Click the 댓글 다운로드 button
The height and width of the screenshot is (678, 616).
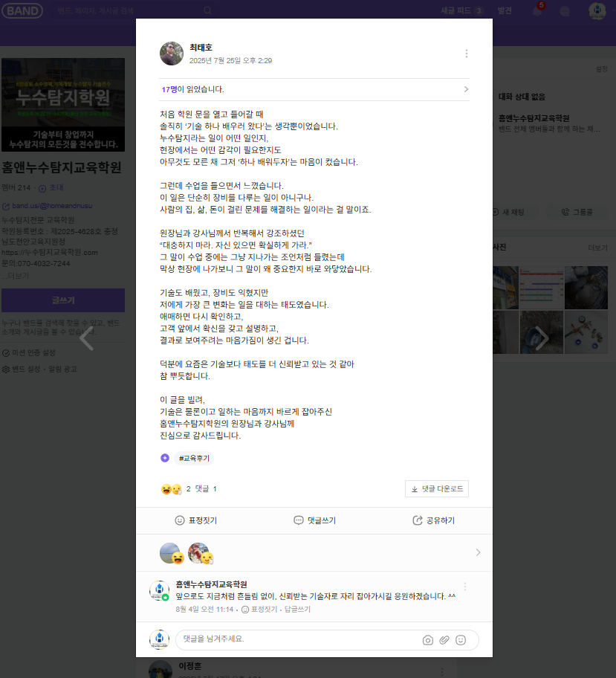(x=437, y=489)
